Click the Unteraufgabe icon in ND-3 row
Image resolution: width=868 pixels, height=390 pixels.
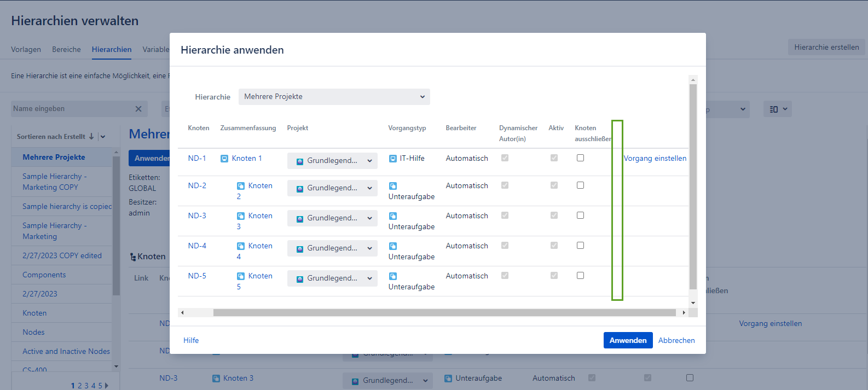[x=393, y=216]
